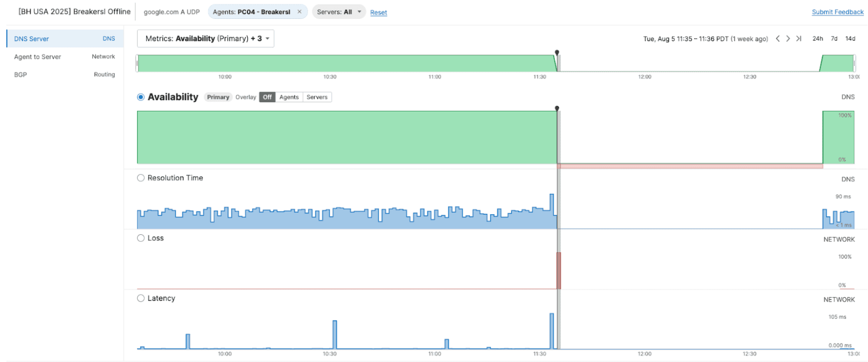The height and width of the screenshot is (362, 868).
Task: Set overlay to Agents
Action: pos(289,97)
